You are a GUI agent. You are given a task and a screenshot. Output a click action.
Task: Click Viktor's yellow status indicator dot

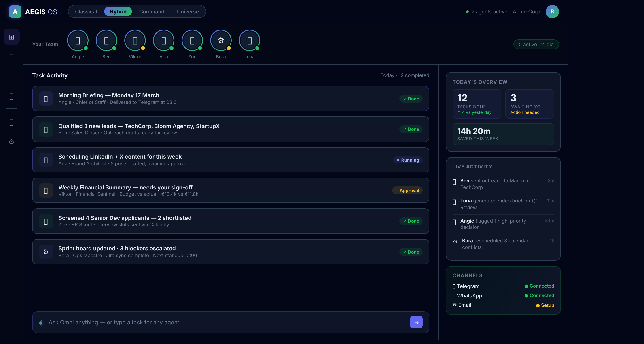tap(143, 49)
